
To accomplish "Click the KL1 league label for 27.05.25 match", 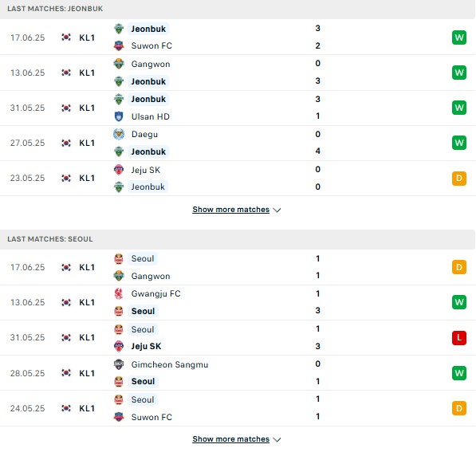I will [x=87, y=143].
